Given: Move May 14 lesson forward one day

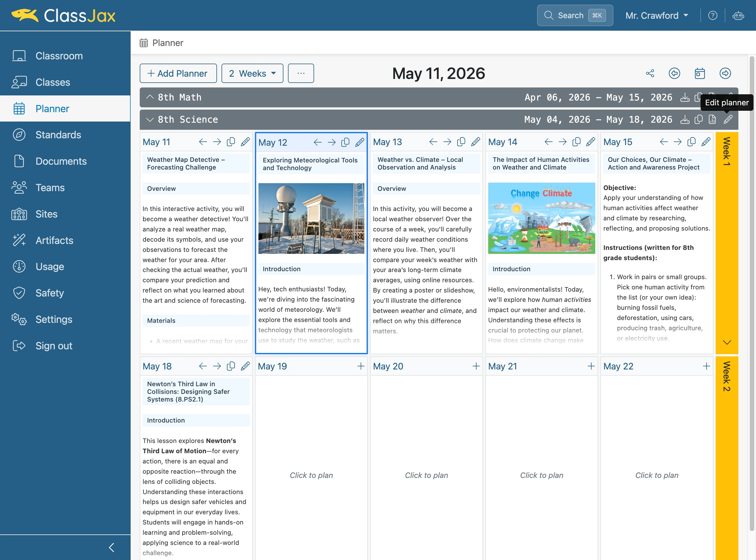Looking at the screenshot, I should (x=562, y=142).
